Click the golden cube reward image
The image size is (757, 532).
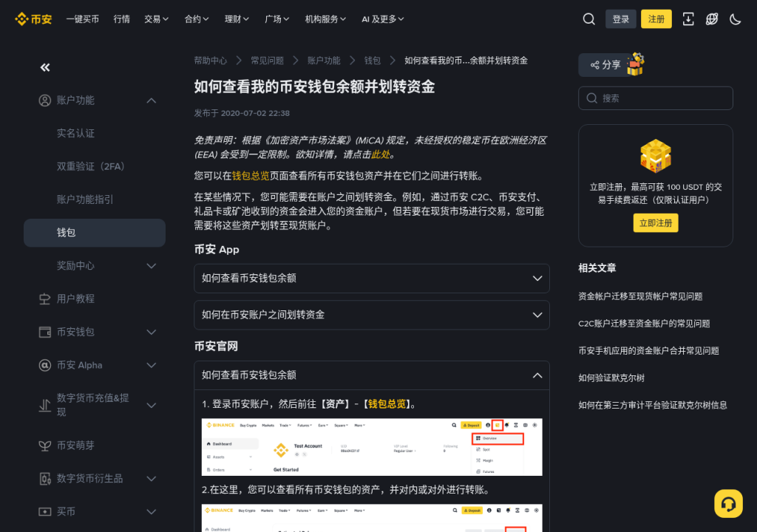pos(656,155)
